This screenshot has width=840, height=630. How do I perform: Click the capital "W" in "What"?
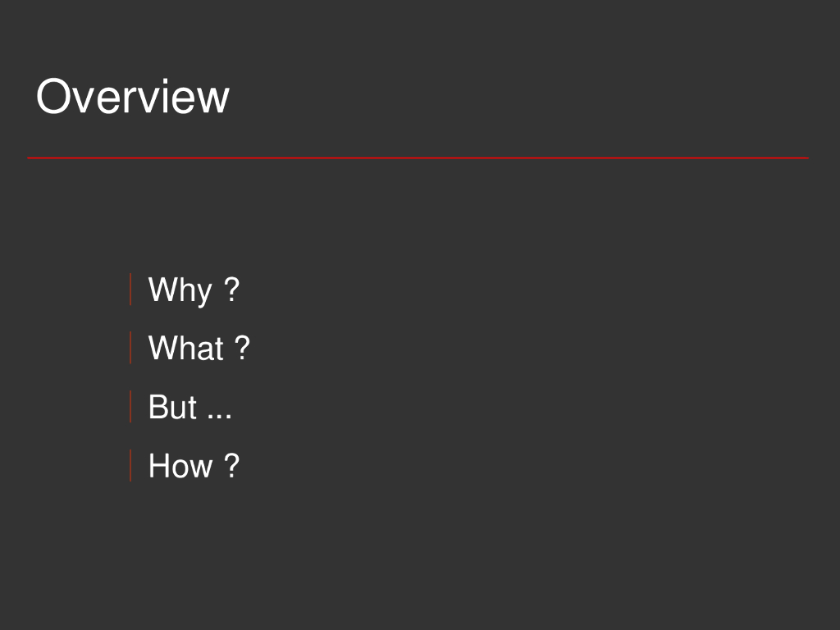click(162, 349)
